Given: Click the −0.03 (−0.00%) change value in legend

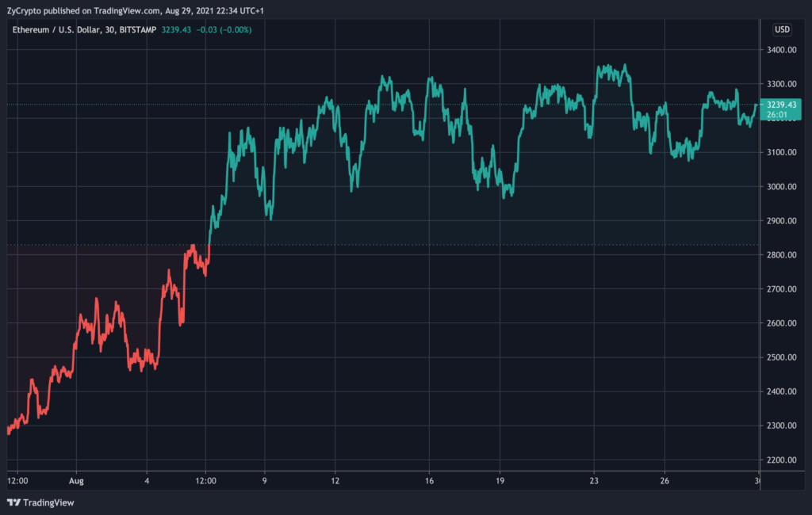Looking at the screenshot, I should [x=226, y=29].
